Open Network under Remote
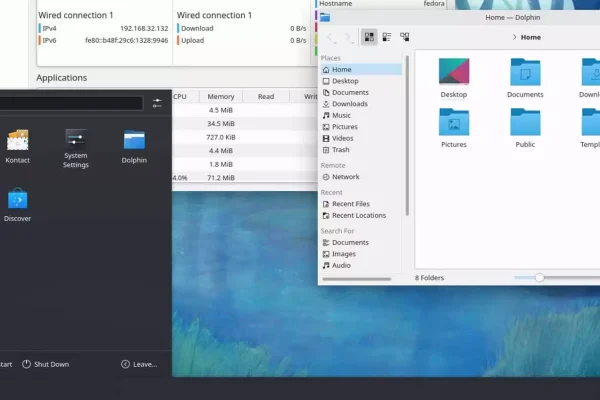 (x=360, y=177)
